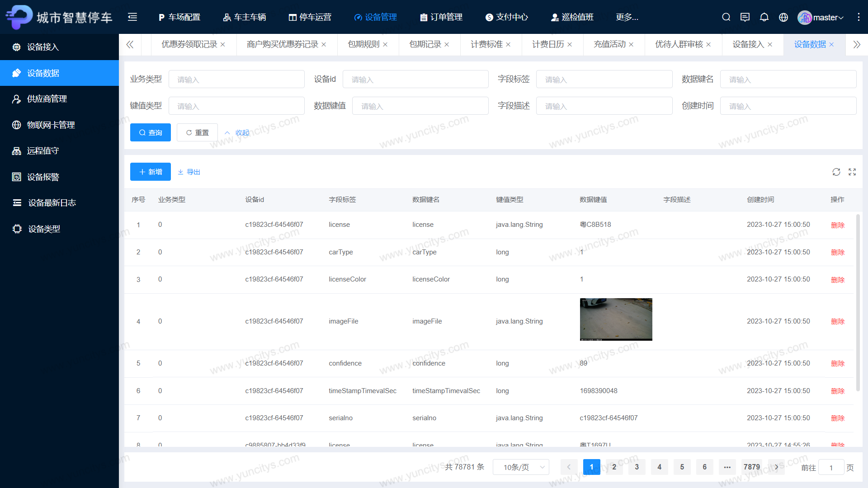Refresh the data table
The height and width of the screenshot is (488, 868).
pos(836,172)
